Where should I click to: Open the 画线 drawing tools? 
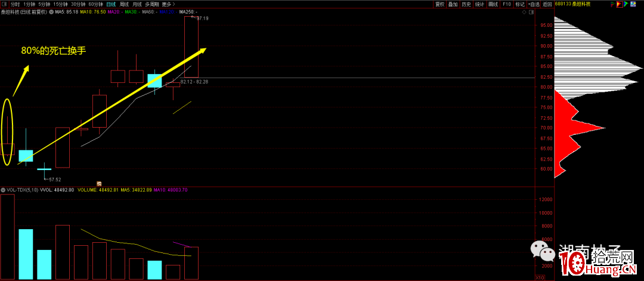point(493,4)
